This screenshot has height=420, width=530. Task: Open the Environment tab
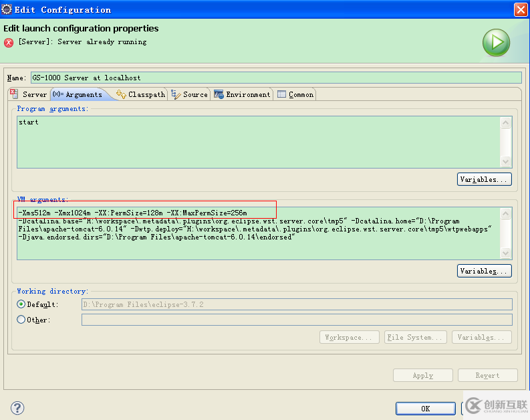coord(242,94)
